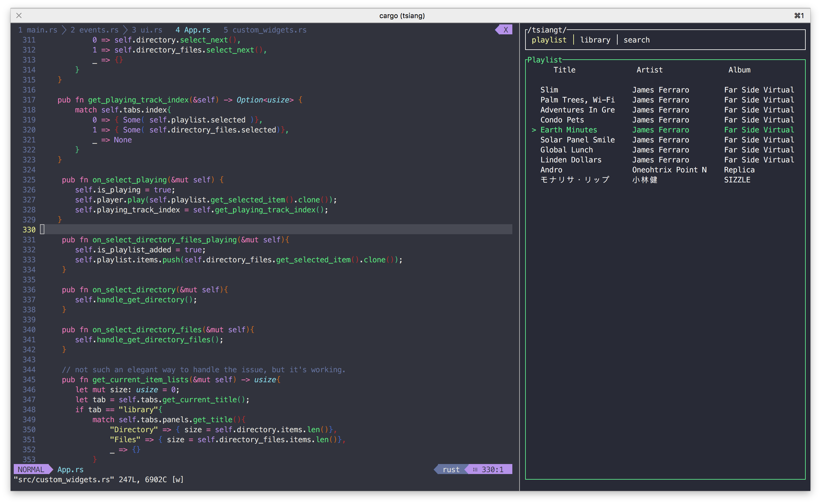The image size is (821, 504).
Task: Click the artist Oneohtrix Point N
Action: pyautogui.click(x=669, y=170)
